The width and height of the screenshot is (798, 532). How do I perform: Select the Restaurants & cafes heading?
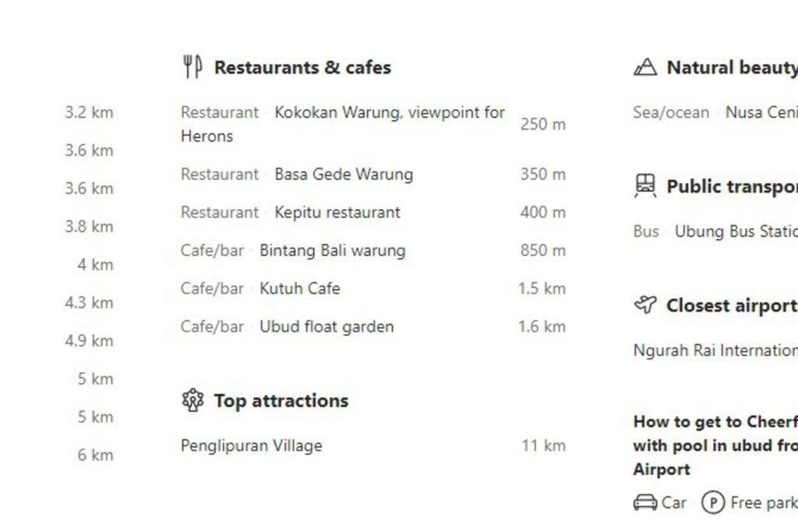(x=302, y=67)
